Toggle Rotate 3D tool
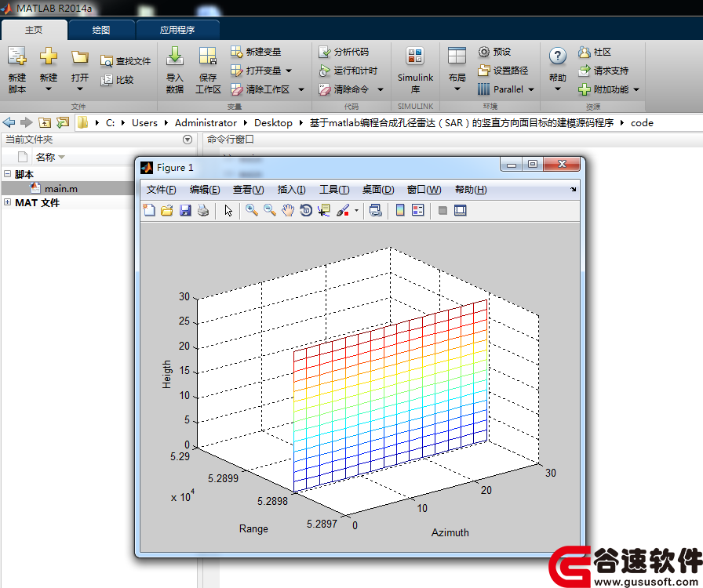703x588 pixels. tap(306, 210)
